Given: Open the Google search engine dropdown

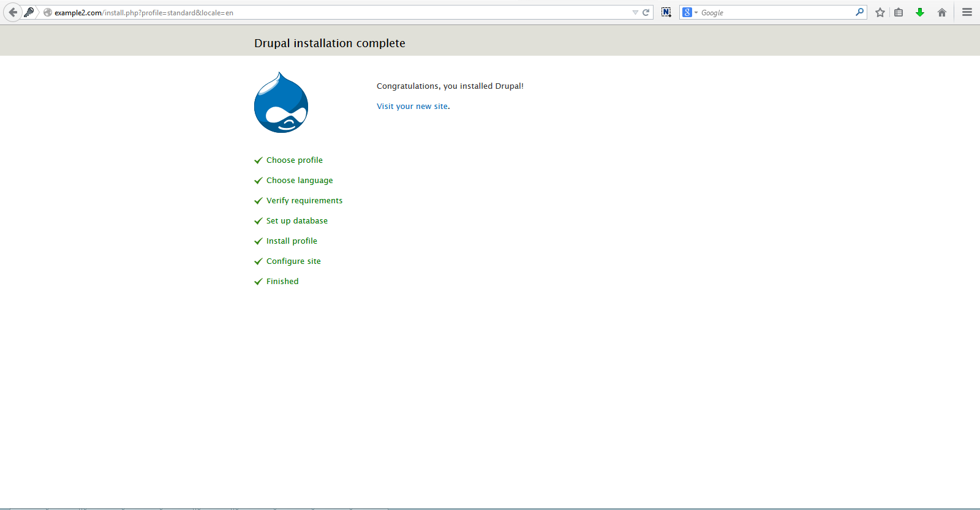Looking at the screenshot, I should coord(690,12).
